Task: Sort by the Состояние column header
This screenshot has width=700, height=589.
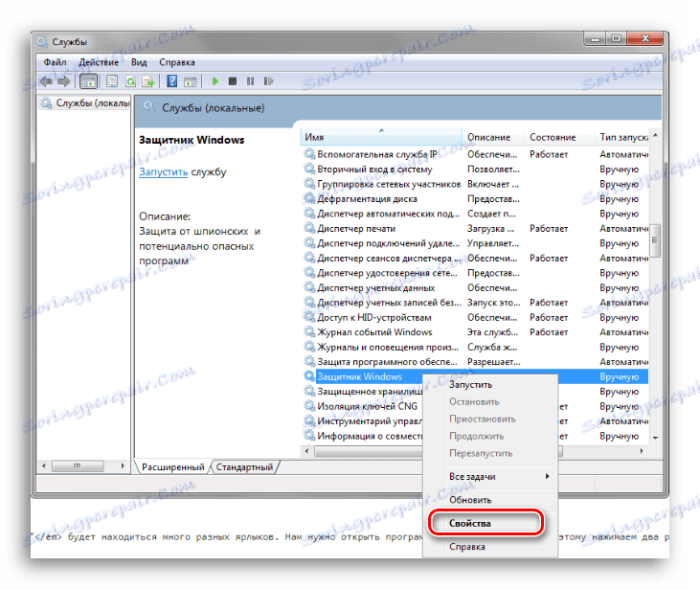Action: (x=559, y=137)
